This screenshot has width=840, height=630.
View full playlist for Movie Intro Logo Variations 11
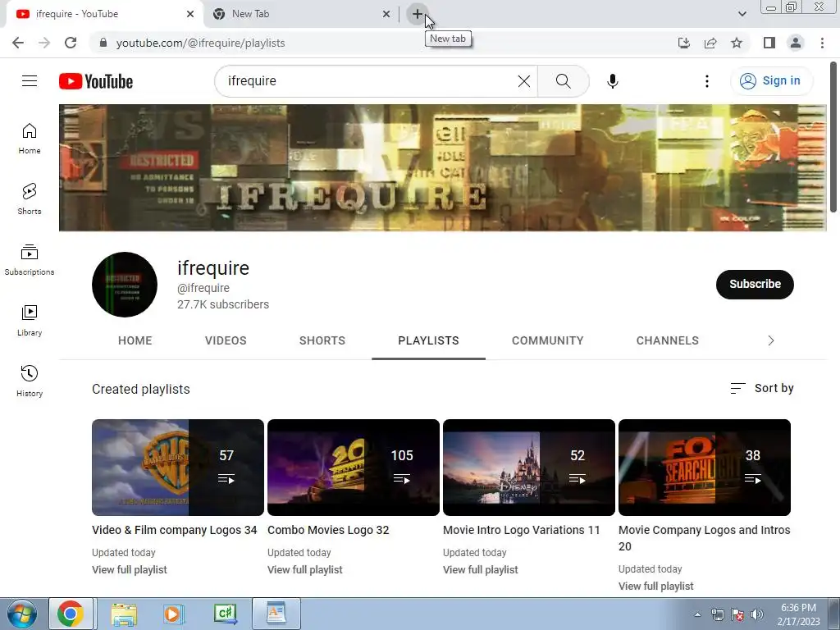481,570
